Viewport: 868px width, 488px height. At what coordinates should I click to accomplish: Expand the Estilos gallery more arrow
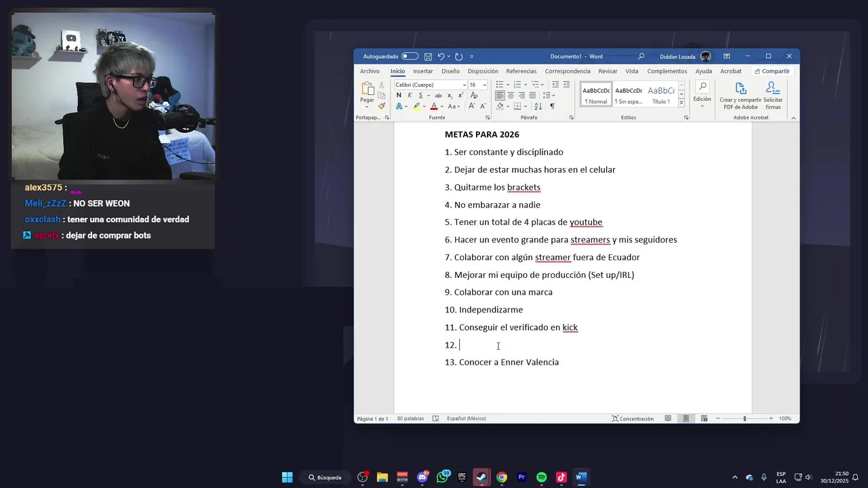(682, 104)
